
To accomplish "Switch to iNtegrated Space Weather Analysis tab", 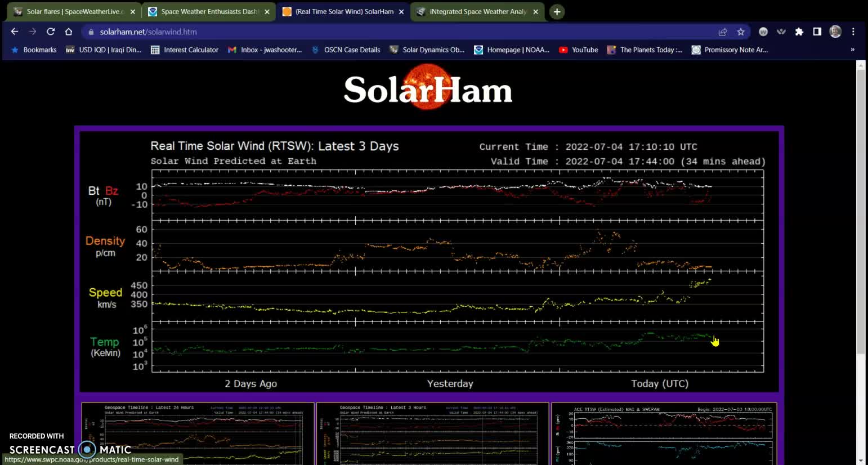I will point(477,11).
